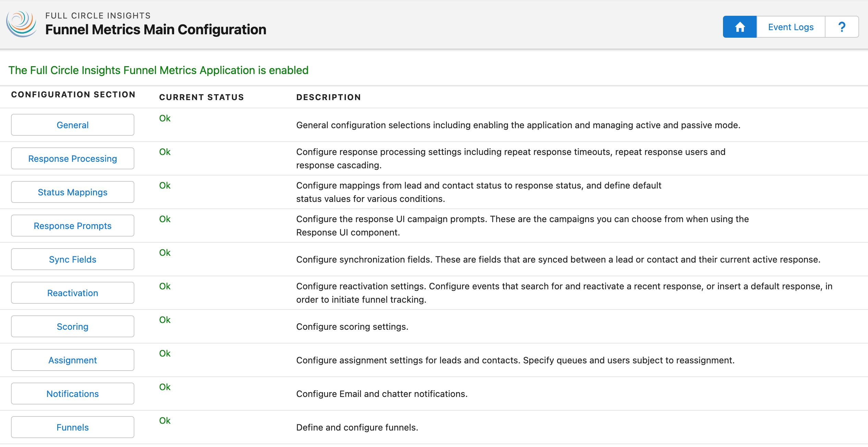Open the General configuration section
Viewport: 868px width, 447px height.
73,125
